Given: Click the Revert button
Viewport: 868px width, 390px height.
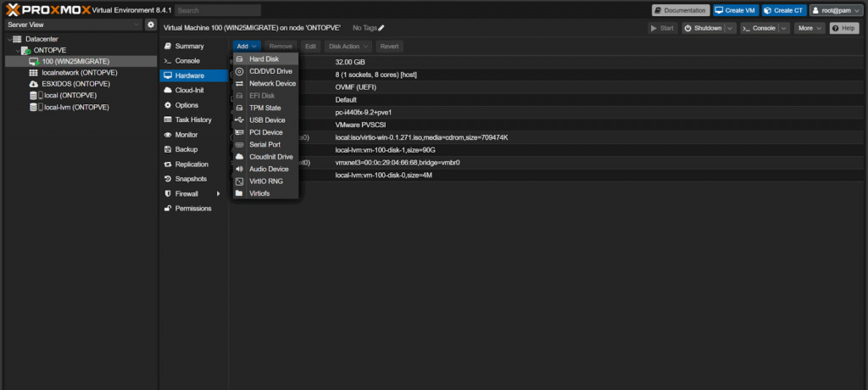Looking at the screenshot, I should pos(390,46).
